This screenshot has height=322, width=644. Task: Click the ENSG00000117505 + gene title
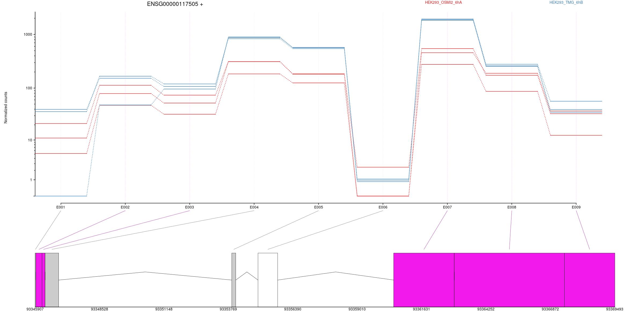click(175, 4)
